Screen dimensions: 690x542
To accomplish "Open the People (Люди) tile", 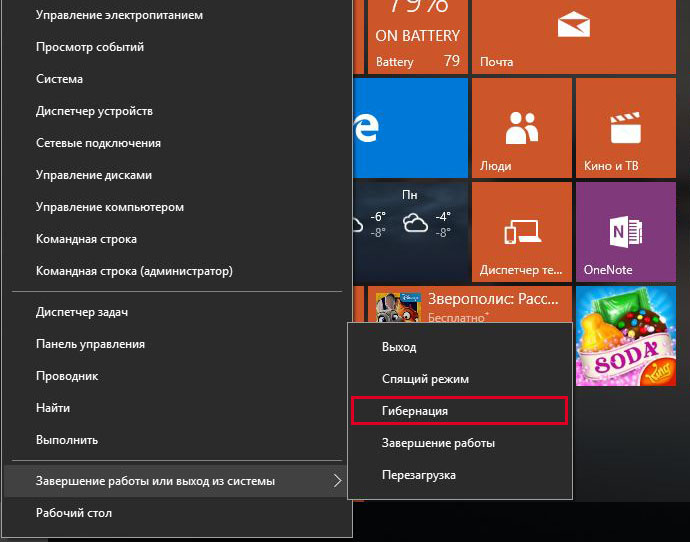I will point(521,128).
